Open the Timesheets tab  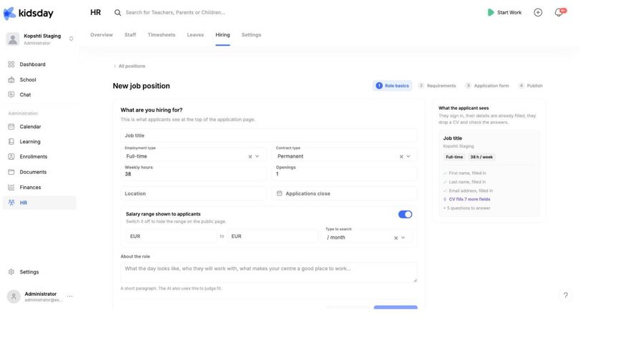click(x=162, y=35)
